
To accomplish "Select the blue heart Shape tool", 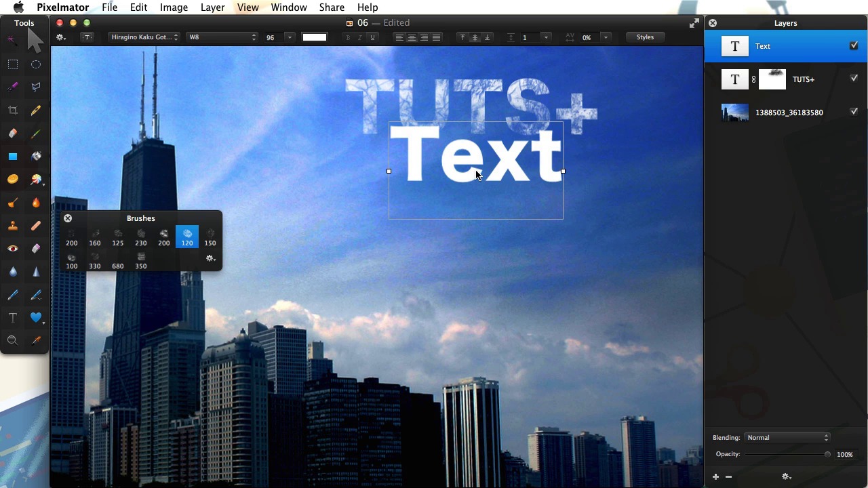I will point(36,317).
